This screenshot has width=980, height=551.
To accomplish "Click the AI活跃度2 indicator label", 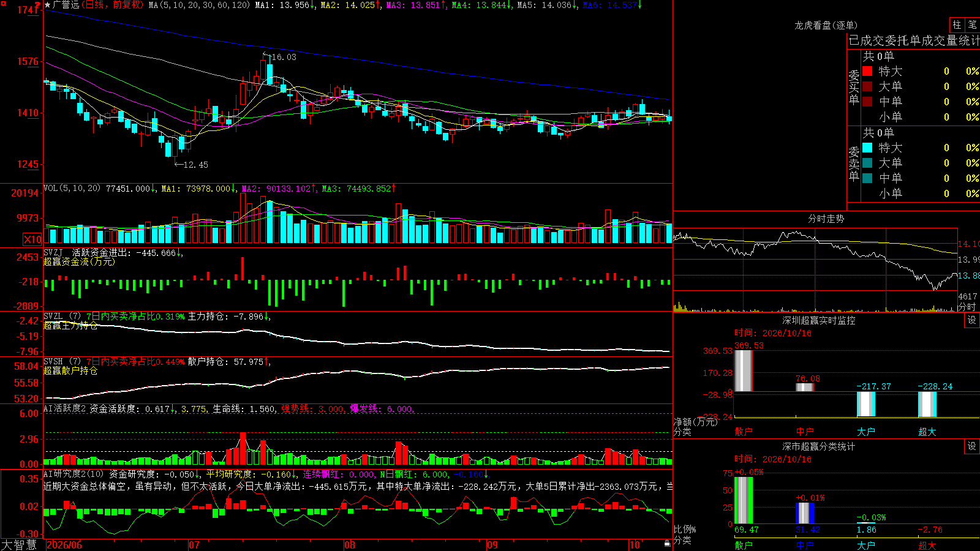I will click(x=65, y=409).
